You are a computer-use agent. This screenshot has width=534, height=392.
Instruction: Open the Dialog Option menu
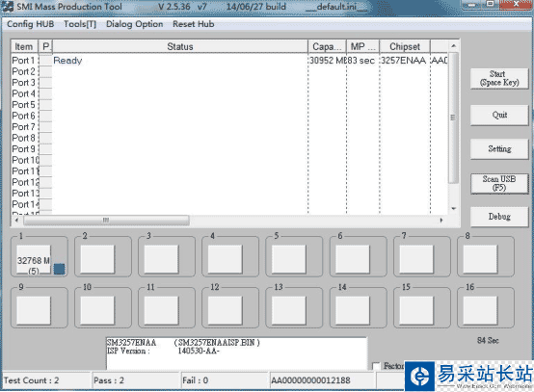coord(135,24)
